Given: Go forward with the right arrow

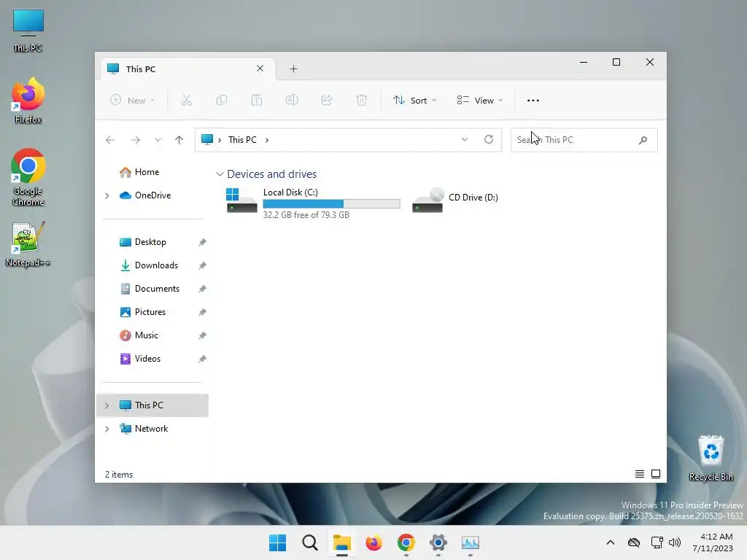Looking at the screenshot, I should point(135,140).
